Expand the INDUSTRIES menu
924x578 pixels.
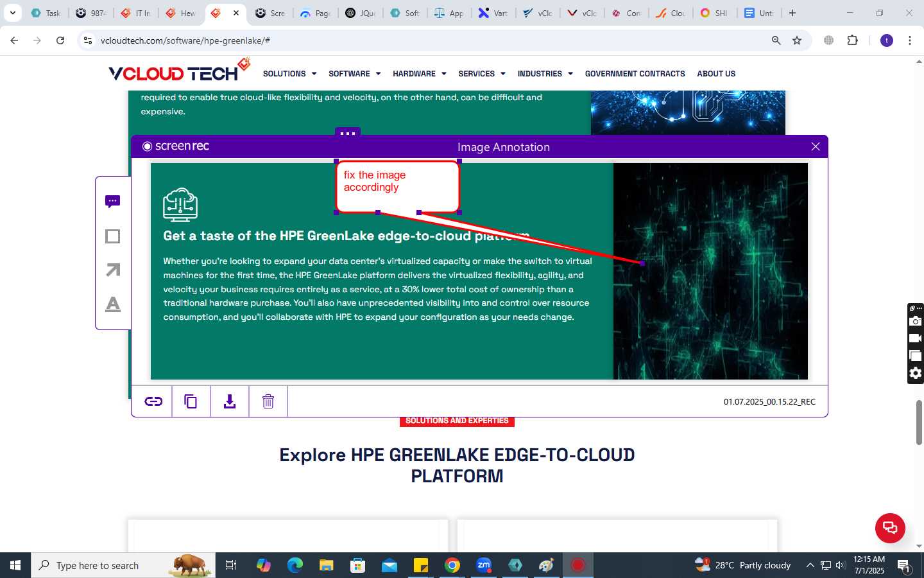click(545, 74)
